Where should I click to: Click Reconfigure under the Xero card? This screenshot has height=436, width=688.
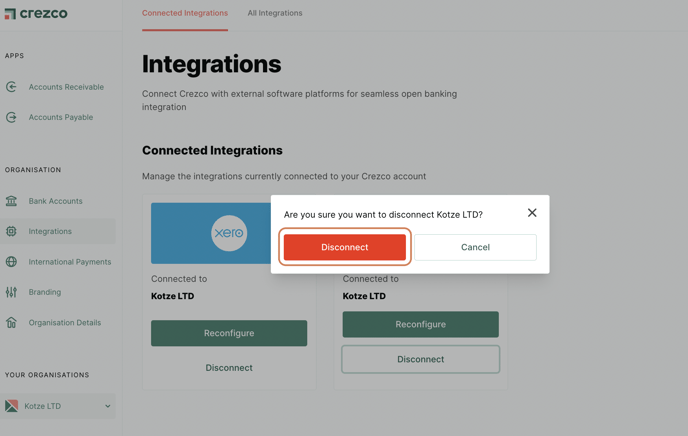[229, 333]
